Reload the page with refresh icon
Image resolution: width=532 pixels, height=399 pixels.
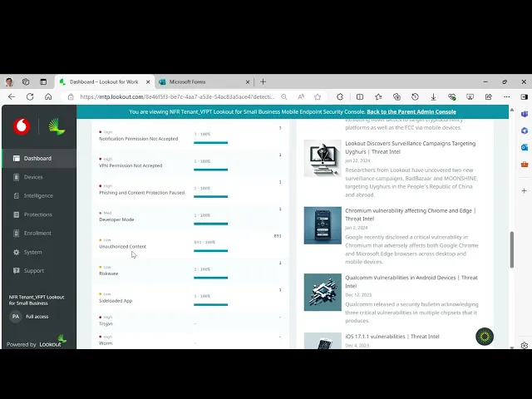[30, 96]
